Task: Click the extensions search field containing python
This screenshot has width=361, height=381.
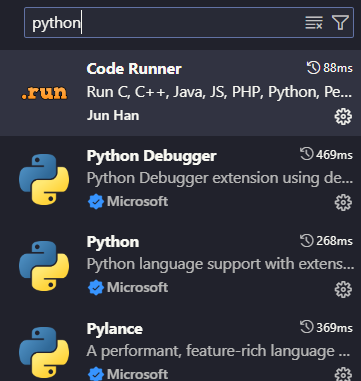Action: [x=189, y=23]
